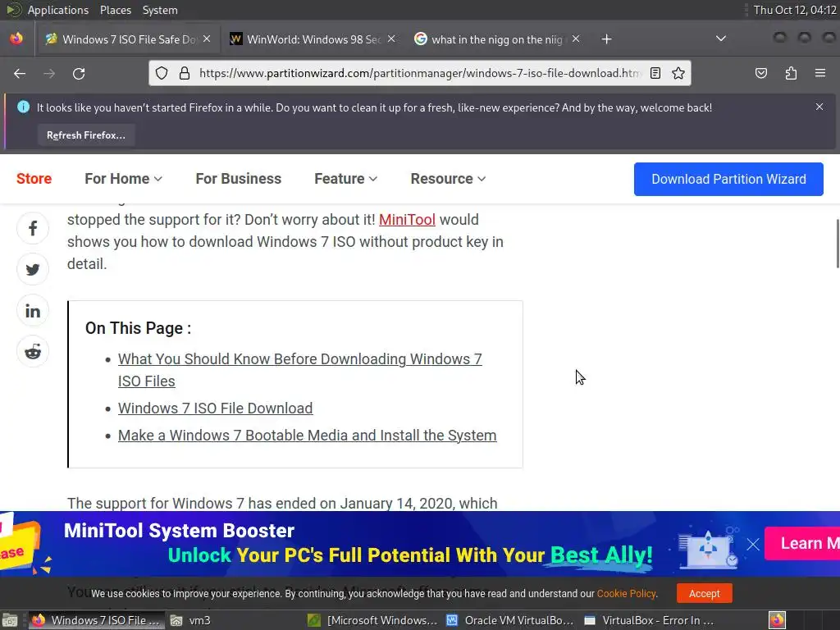This screenshot has height=630, width=840.
Task: Dismiss the Firefox refresh notification bar
Action: [819, 107]
